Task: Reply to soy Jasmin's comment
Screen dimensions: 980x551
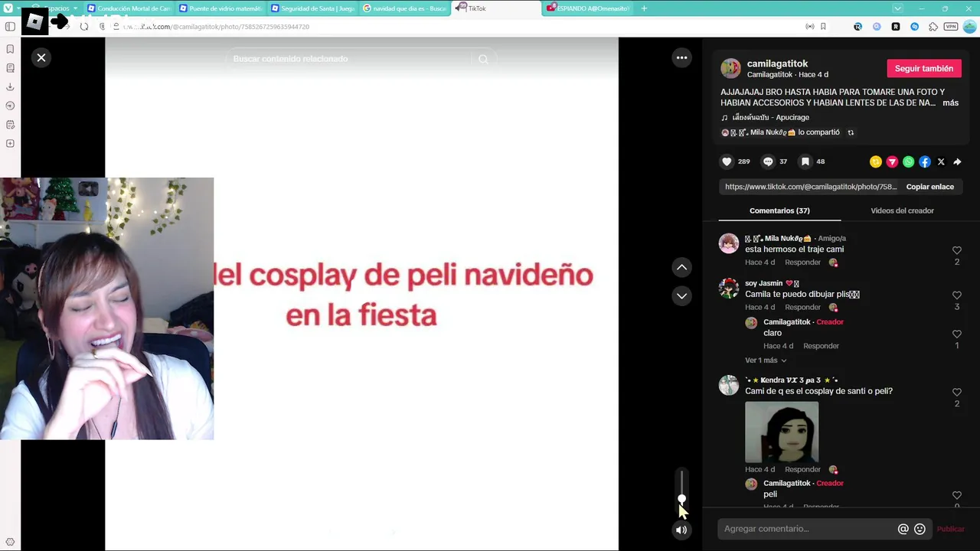Action: pyautogui.click(x=802, y=308)
